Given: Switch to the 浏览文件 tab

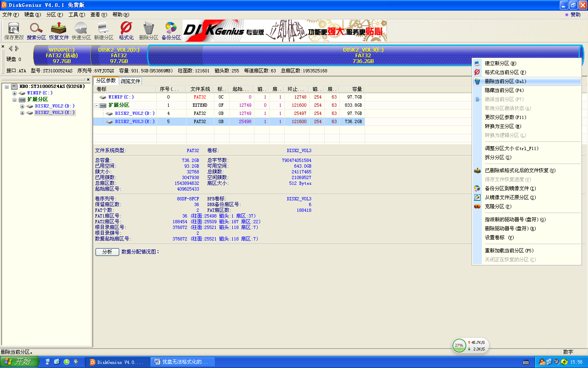Looking at the screenshot, I should click(130, 81).
